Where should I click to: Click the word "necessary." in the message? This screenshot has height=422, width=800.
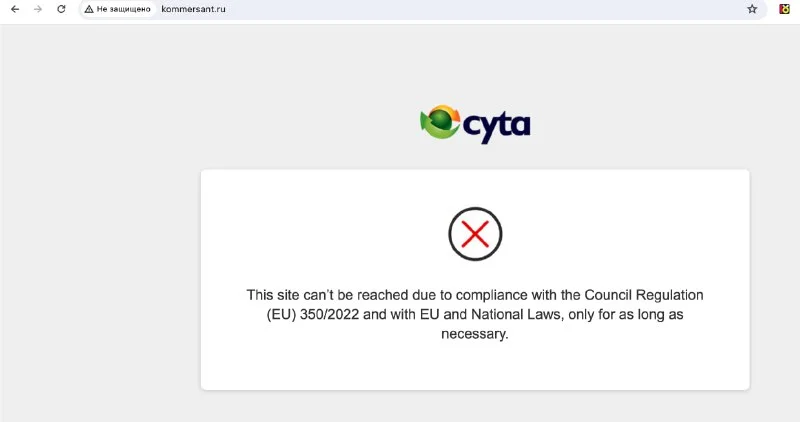click(x=475, y=334)
